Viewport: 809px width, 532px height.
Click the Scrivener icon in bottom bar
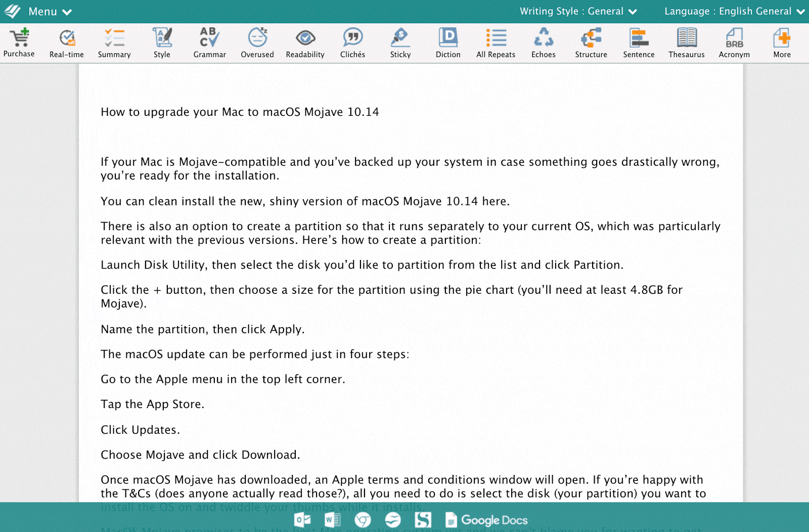(x=423, y=519)
